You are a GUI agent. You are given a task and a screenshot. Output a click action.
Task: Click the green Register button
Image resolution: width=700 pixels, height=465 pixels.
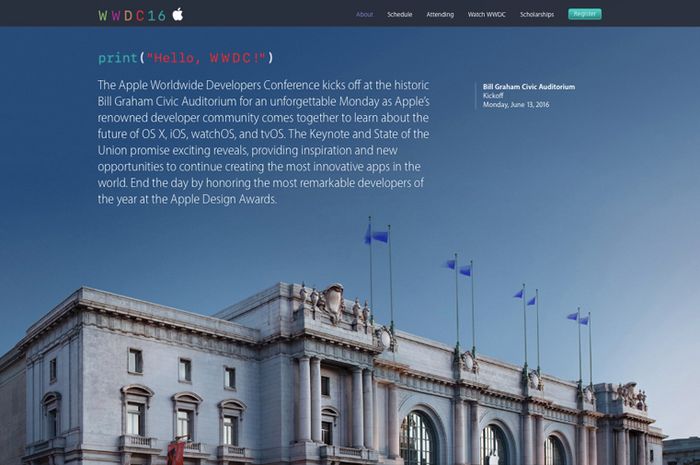(584, 14)
